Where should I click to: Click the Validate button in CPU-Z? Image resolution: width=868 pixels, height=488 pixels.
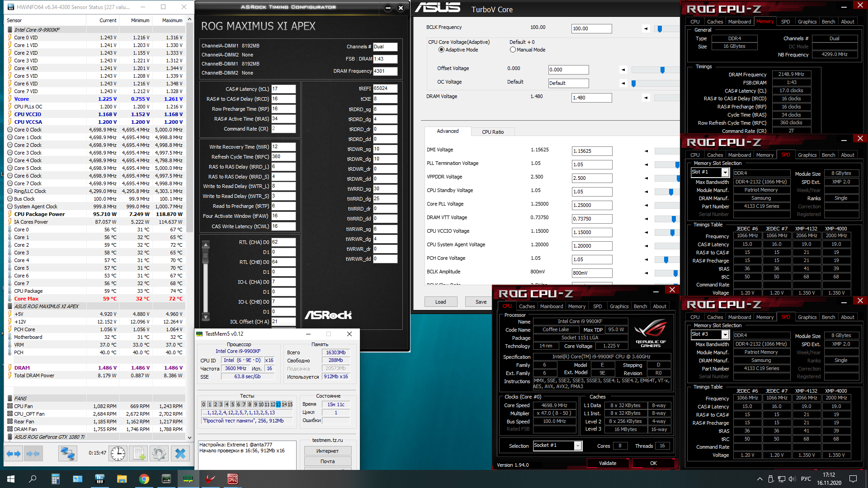tap(607, 463)
